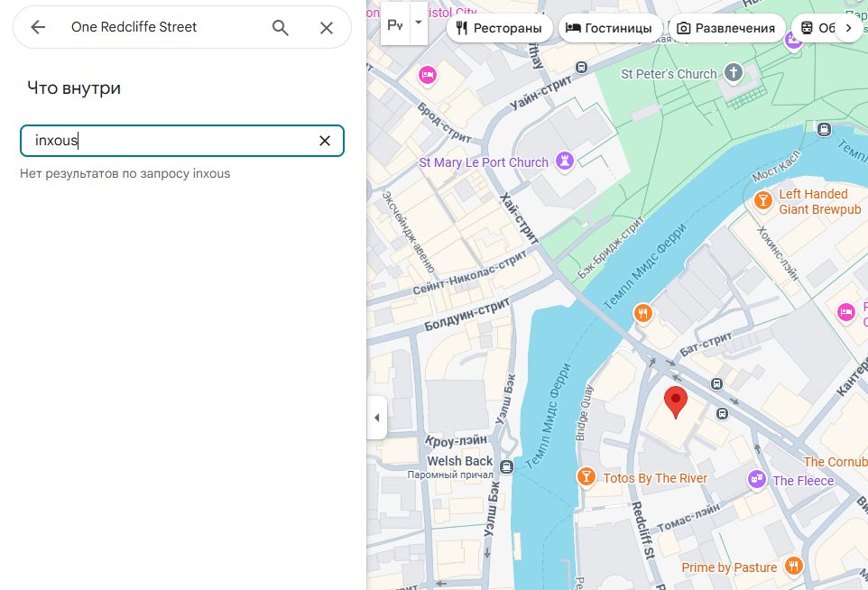Close the One Redcliffe Street search
The height and width of the screenshot is (590, 868).
(327, 28)
